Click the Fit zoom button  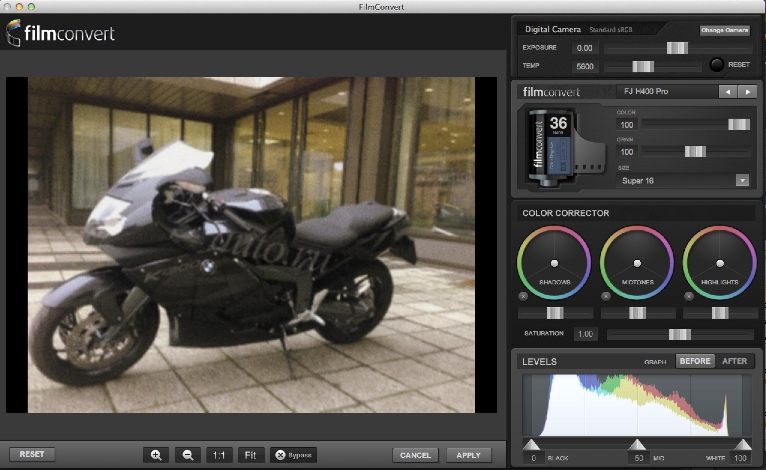[251, 455]
